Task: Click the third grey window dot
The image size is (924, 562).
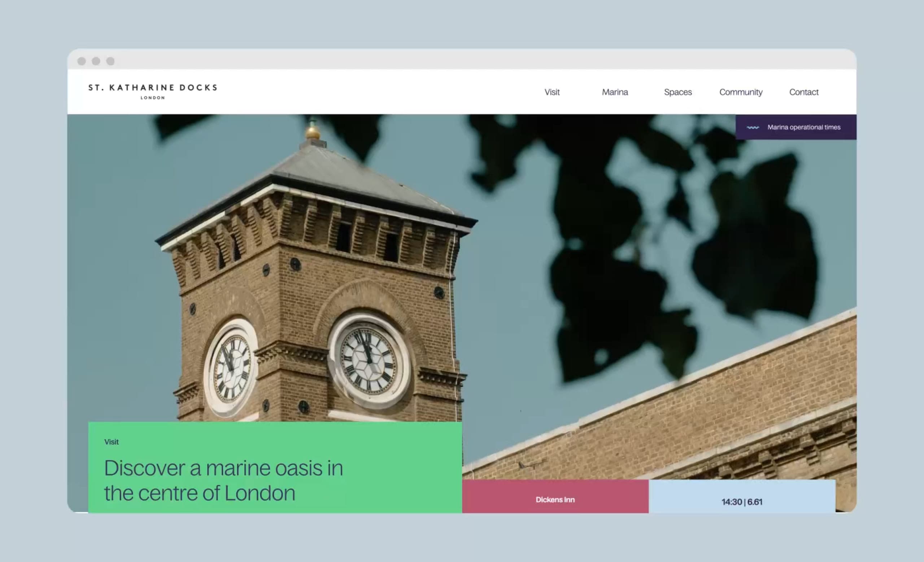Action: 110,61
